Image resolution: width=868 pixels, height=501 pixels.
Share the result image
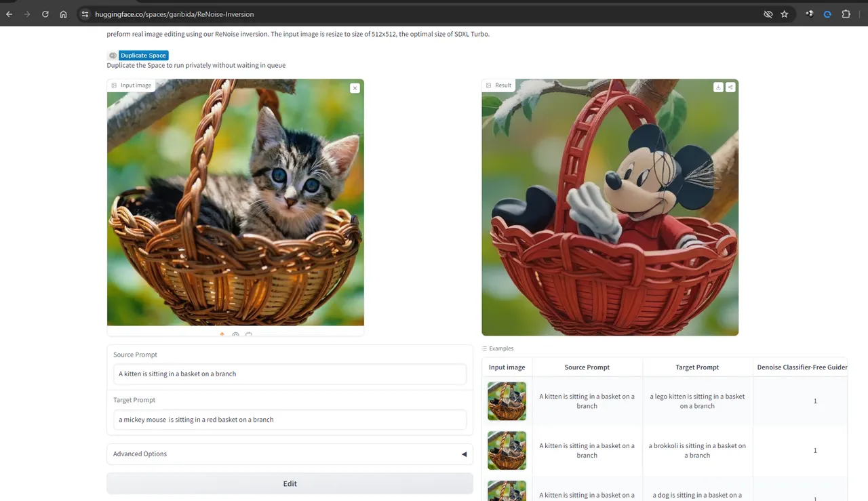(730, 87)
